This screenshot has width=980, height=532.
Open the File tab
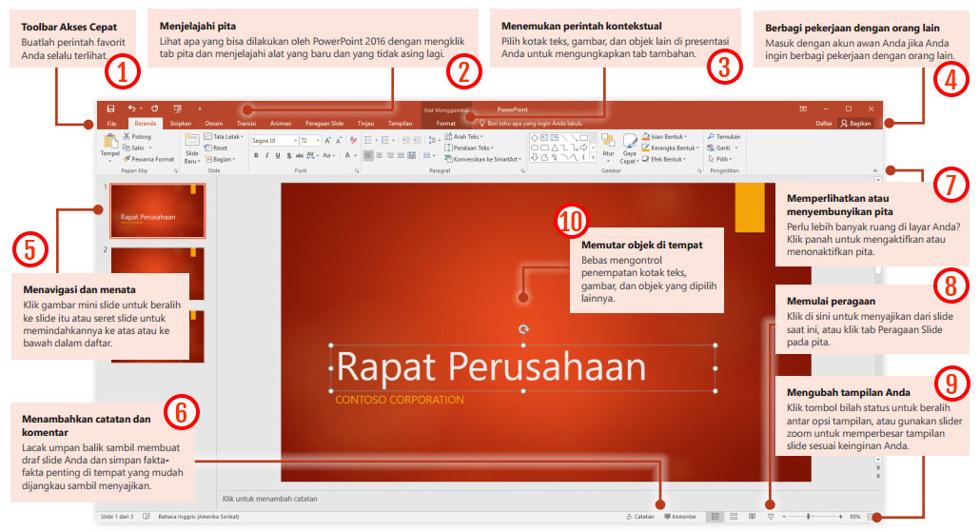point(111,123)
